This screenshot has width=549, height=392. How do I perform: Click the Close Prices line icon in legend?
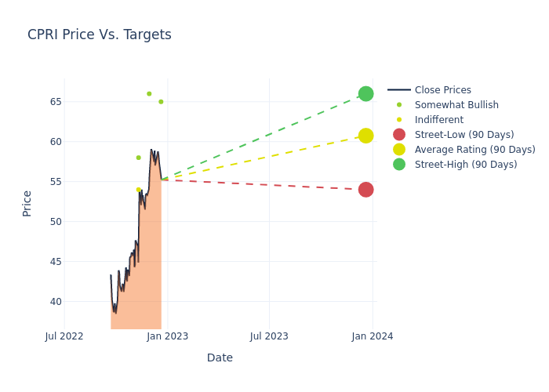[399, 90]
